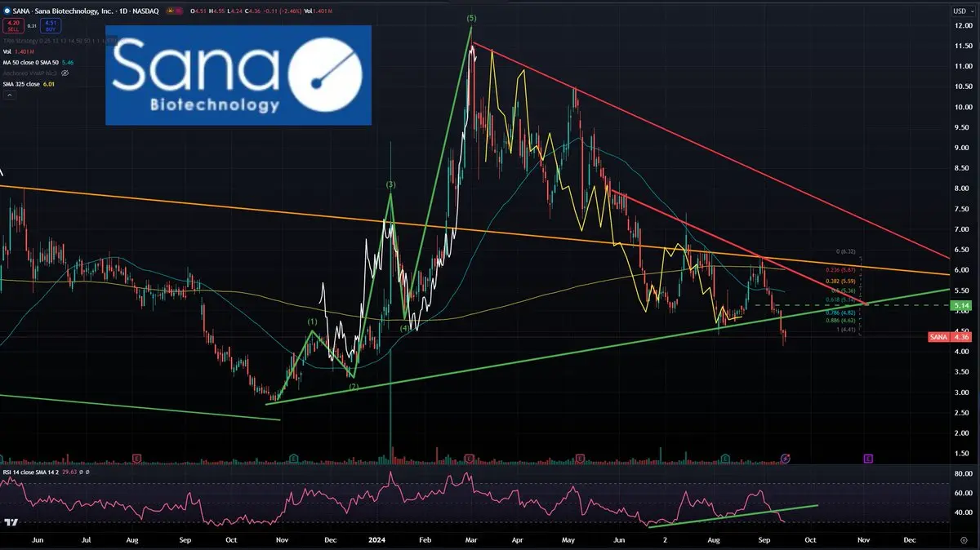Click the TradingView logo in the RSI pane
This screenshot has height=550, width=980.
point(11,523)
